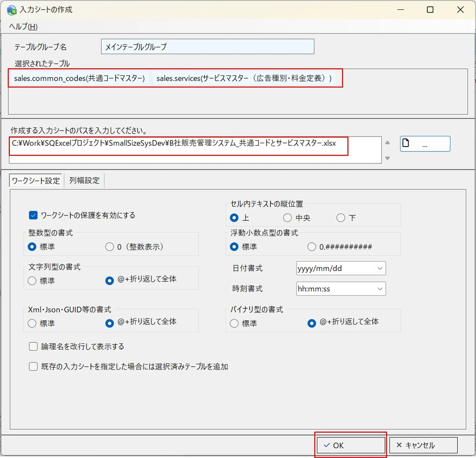
Task: Open the ヘルプ(H) menu
Action: pyautogui.click(x=23, y=27)
